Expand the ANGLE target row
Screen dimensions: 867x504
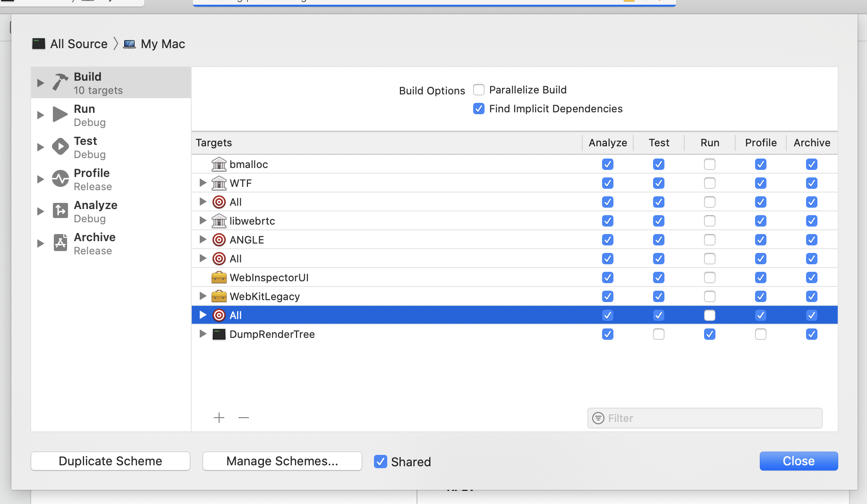pyautogui.click(x=203, y=240)
